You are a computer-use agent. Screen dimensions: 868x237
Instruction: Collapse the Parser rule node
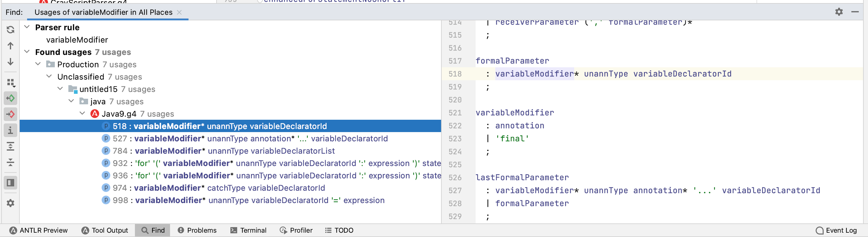point(27,27)
